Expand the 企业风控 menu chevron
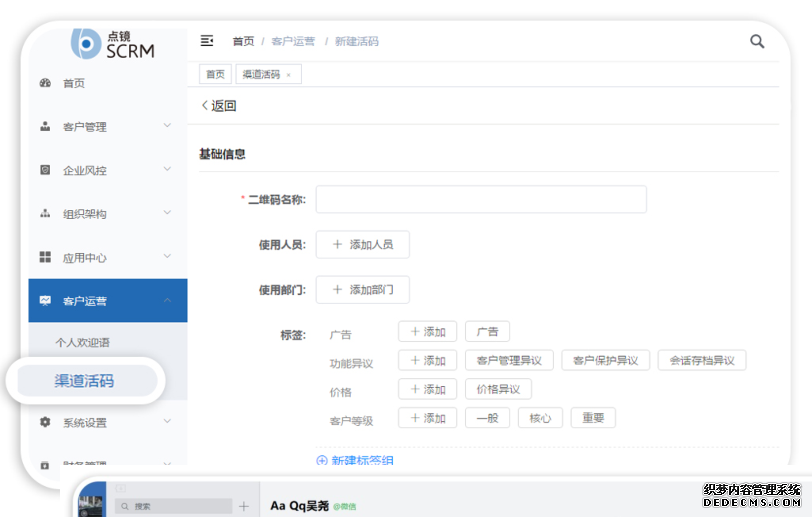This screenshot has height=517, width=812. pos(167,169)
